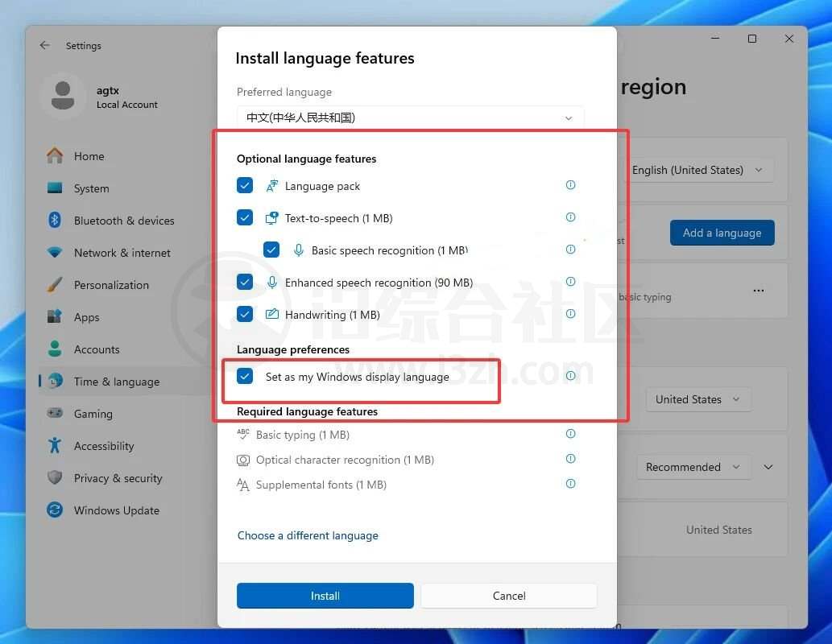The height and width of the screenshot is (644, 832).
Task: Click info icon for Optical character recognition
Action: (x=570, y=459)
